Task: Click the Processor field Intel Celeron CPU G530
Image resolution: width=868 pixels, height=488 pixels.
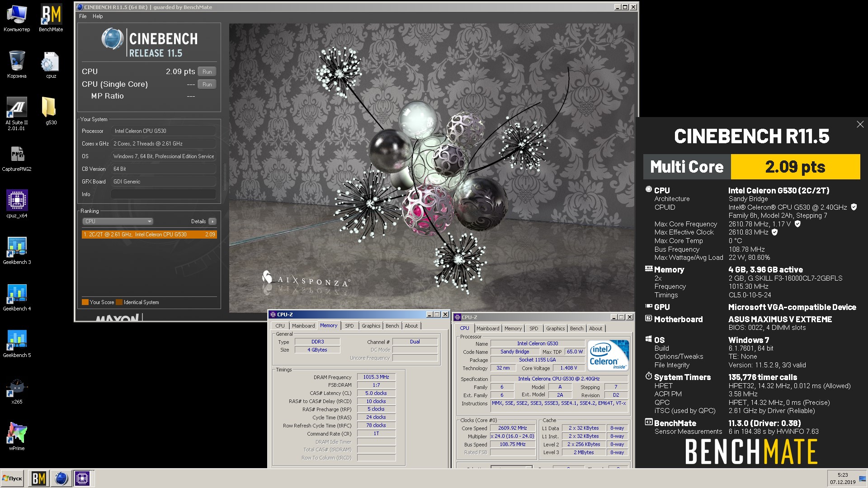Action: pos(163,131)
